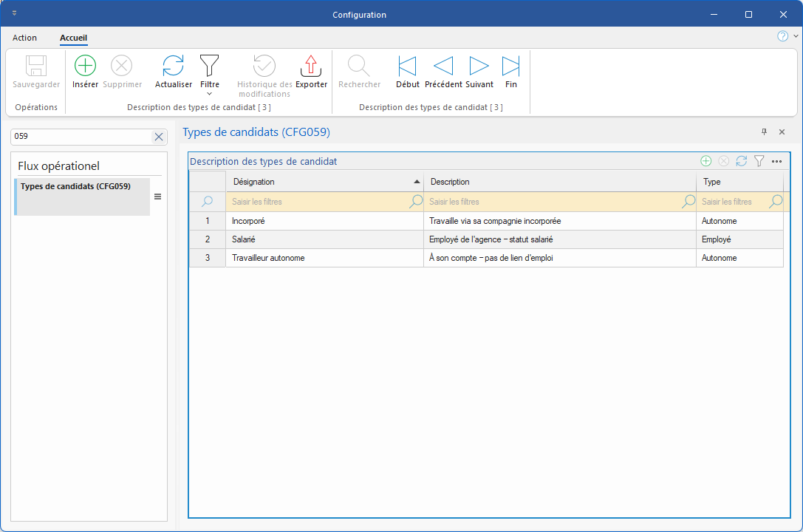Open the grid's three-dot more options
Screen dimensions: 803x532
click(777, 161)
